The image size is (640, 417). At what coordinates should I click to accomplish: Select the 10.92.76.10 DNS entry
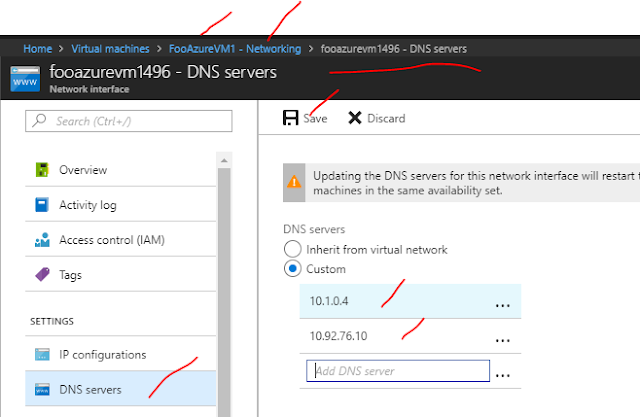(x=410, y=336)
